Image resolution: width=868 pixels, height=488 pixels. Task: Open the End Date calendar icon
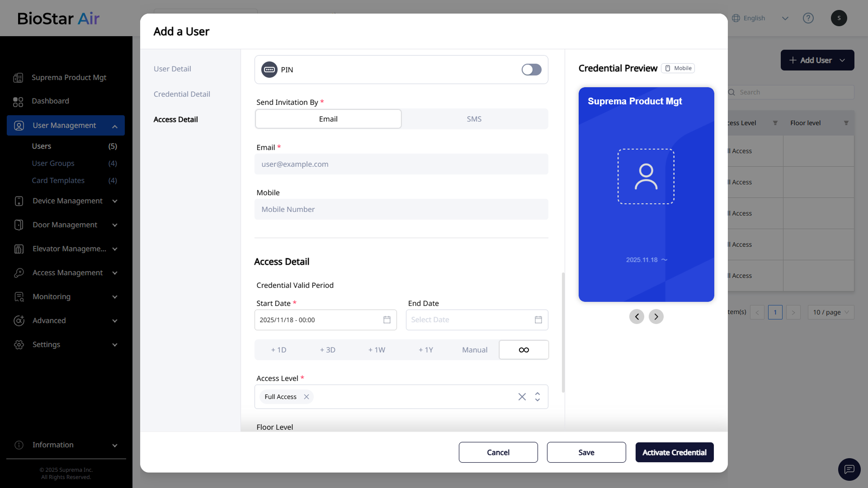coord(538,320)
